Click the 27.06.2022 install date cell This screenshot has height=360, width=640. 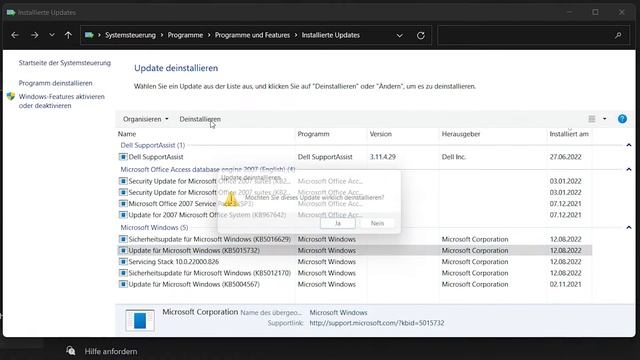coord(565,157)
